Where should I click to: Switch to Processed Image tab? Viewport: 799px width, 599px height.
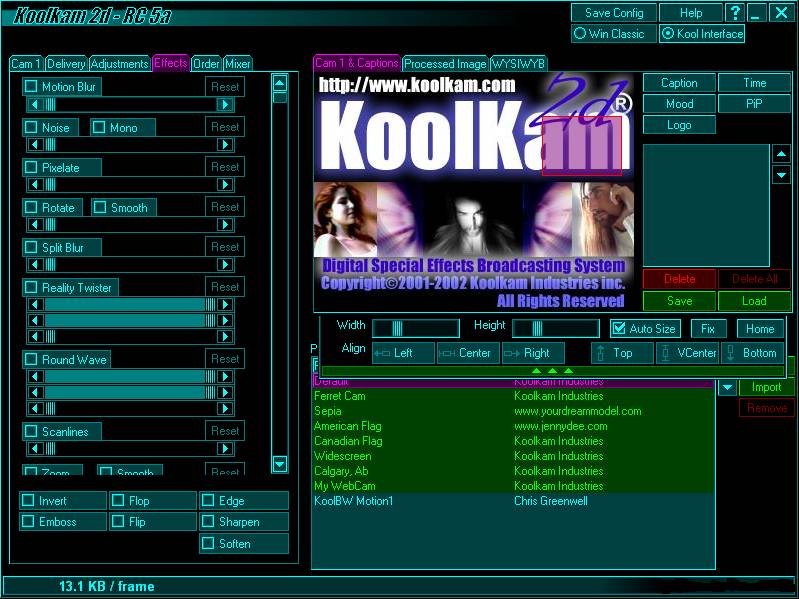click(x=445, y=64)
